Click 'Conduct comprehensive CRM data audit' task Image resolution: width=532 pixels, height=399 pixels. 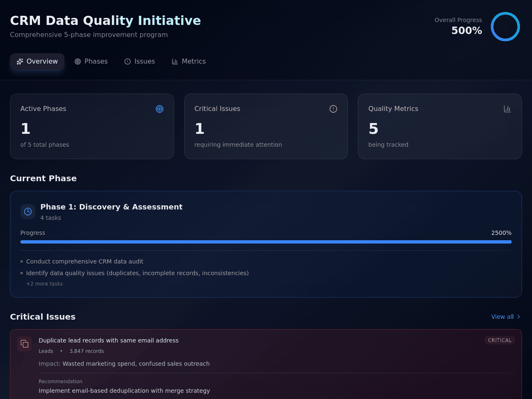point(85,261)
